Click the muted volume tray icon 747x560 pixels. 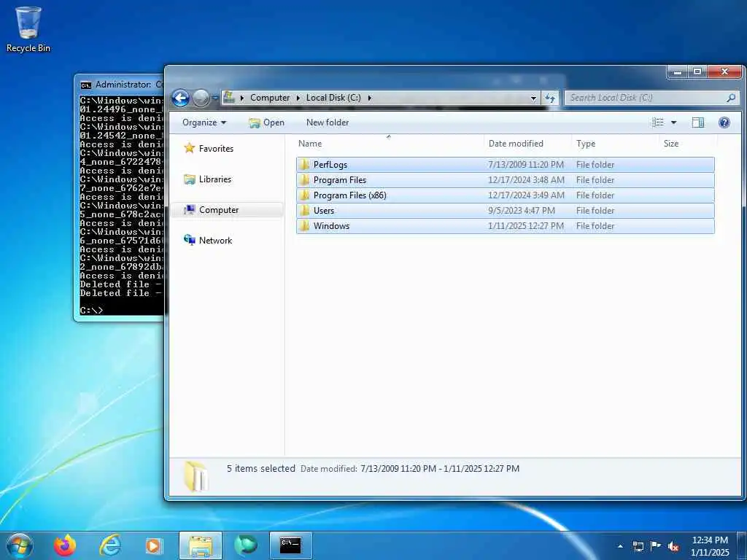[x=673, y=546]
